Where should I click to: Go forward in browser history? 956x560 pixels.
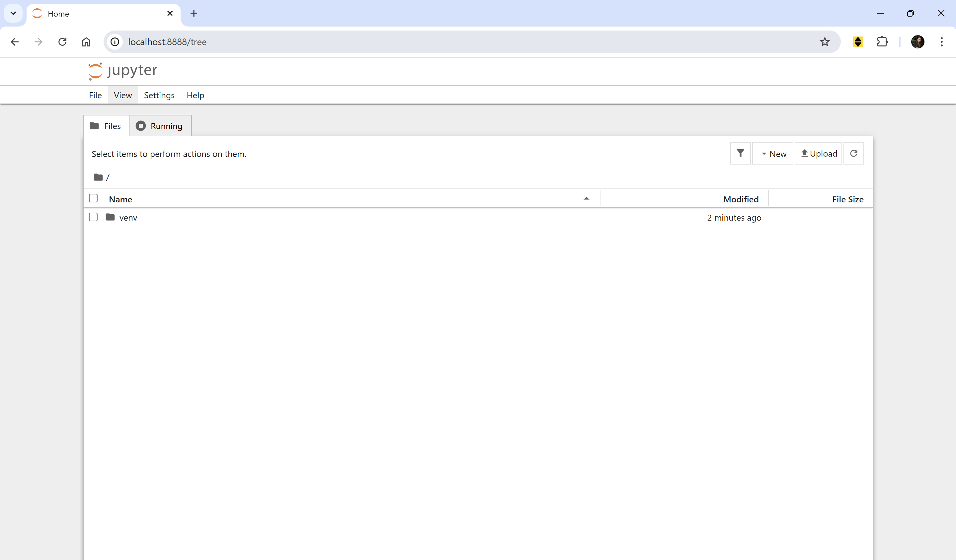38,42
